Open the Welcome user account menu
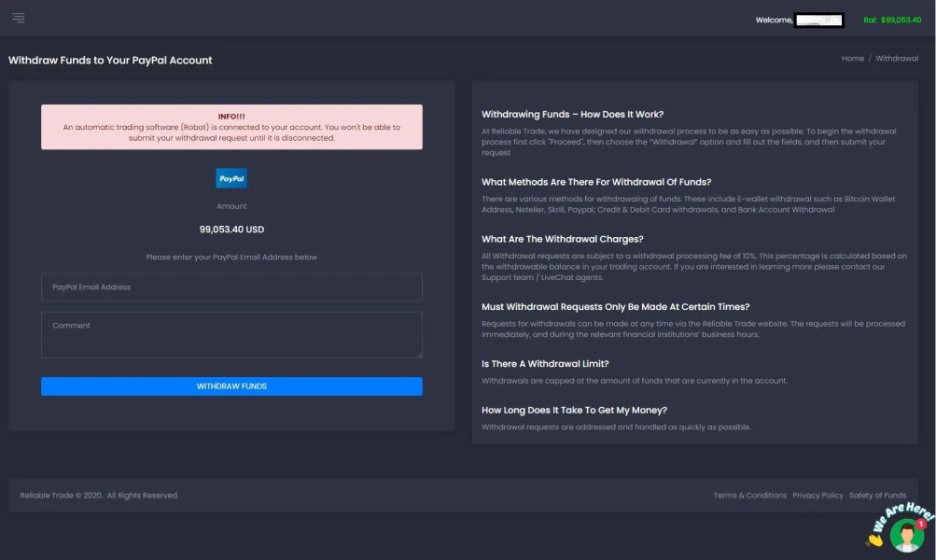Image resolution: width=936 pixels, height=560 pixels. [x=800, y=20]
